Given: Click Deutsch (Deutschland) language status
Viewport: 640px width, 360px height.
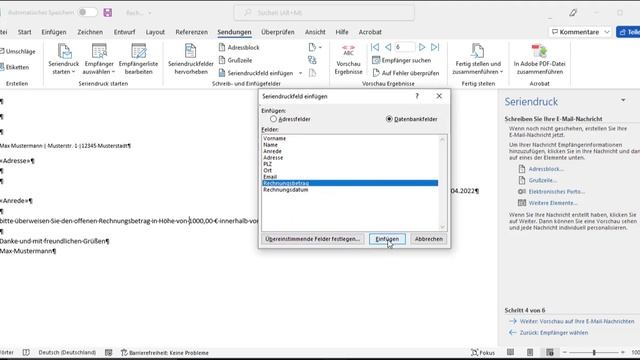Looking at the screenshot, I should pos(67,352).
